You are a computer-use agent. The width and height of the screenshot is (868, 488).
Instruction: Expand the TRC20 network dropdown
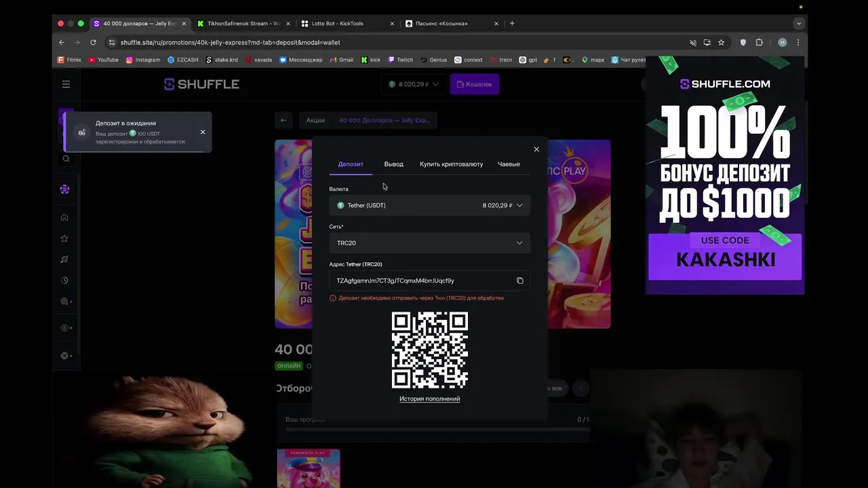point(429,243)
